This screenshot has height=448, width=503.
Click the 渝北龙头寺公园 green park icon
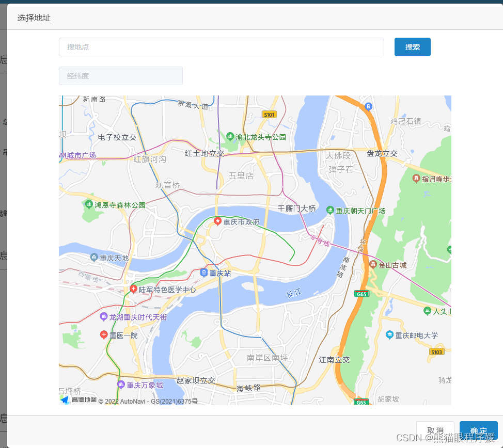(x=230, y=136)
